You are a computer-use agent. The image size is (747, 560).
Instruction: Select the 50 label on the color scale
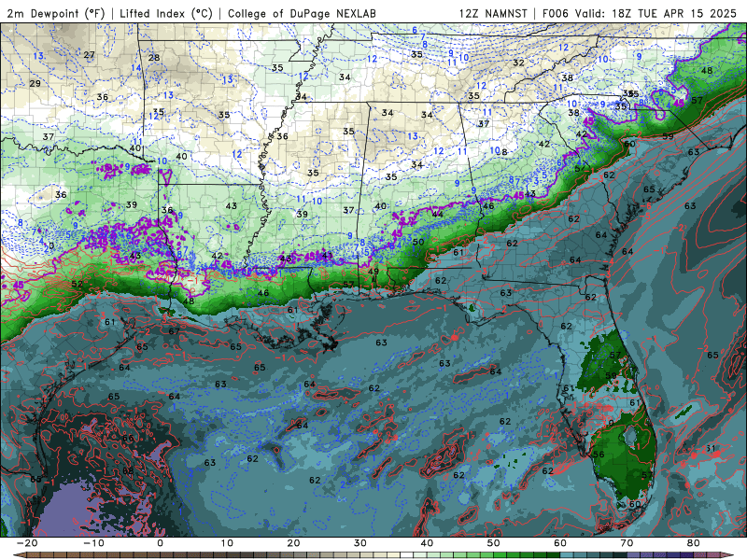point(494,543)
